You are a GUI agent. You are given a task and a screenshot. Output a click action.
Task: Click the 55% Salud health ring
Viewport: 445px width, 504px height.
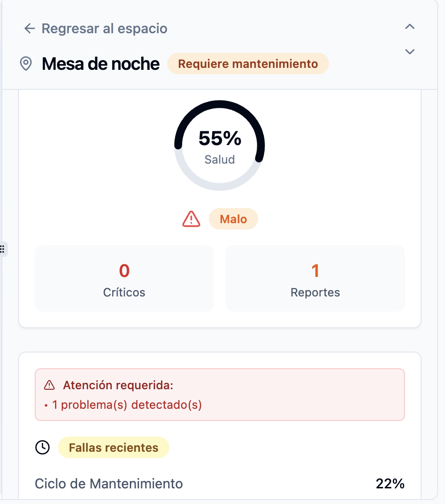220,144
